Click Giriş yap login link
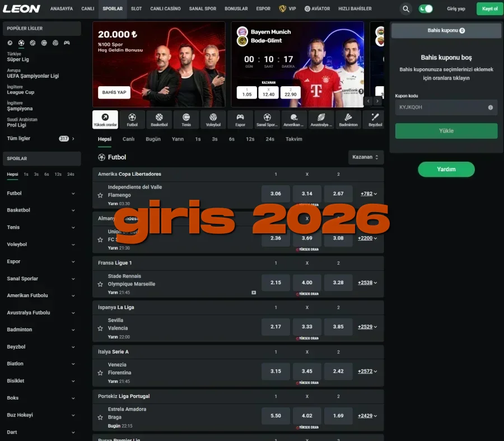 456,8
